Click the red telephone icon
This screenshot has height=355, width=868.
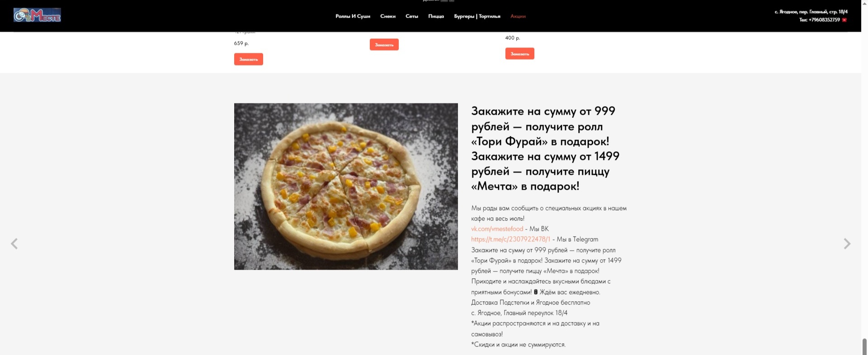tap(844, 20)
